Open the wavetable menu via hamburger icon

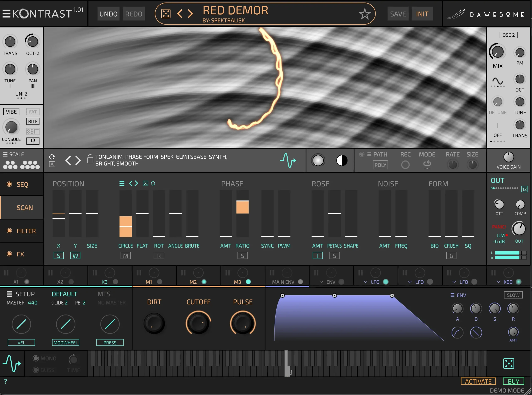[122, 183]
